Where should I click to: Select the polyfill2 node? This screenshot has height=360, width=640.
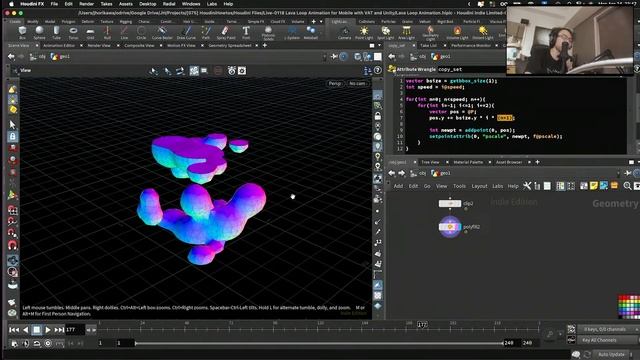pyautogui.click(x=450, y=227)
